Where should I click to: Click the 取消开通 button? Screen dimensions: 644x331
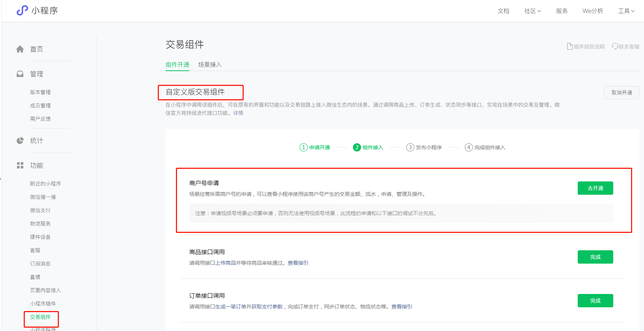point(621,93)
